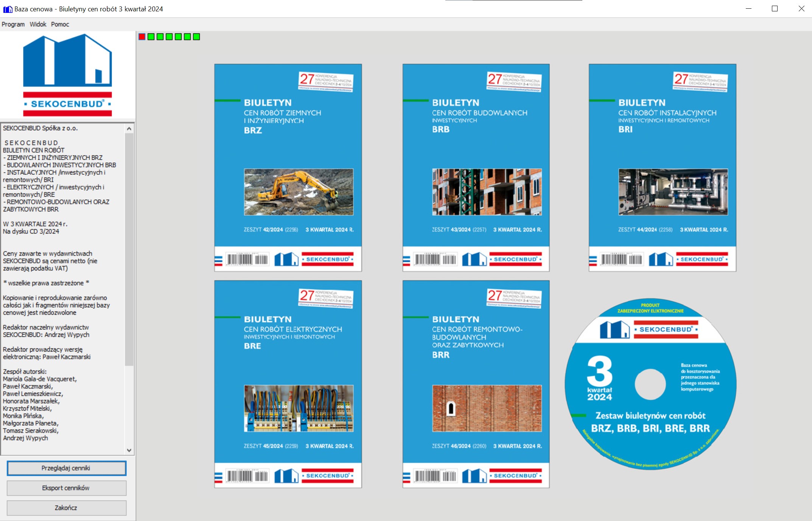This screenshot has width=812, height=521.
Task: Click the text '* wszelkie prawa zastrzeżone *'
Action: (x=46, y=283)
